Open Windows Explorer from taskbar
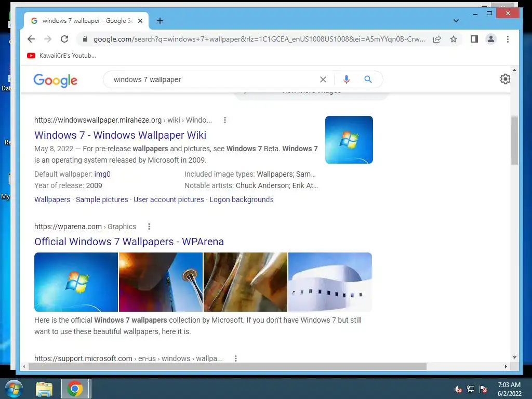Image resolution: width=532 pixels, height=399 pixels. (x=44, y=389)
